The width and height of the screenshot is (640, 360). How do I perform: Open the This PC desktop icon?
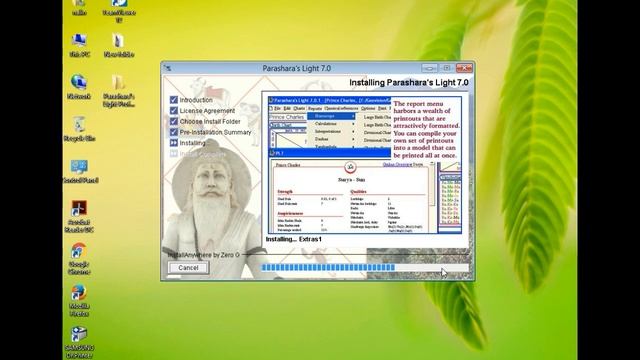(79, 45)
